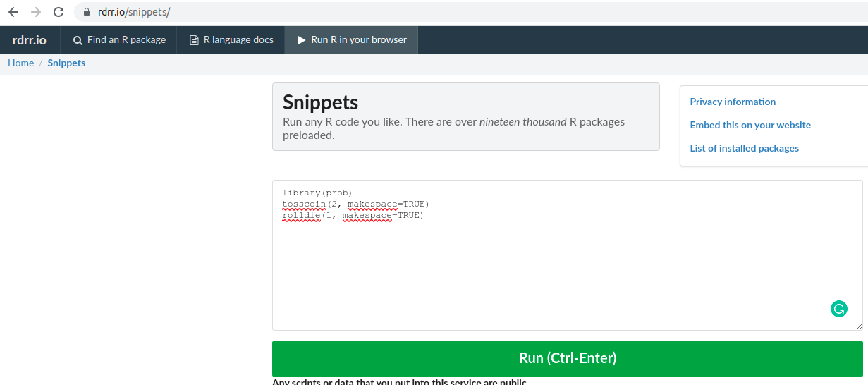Click on the library(prob) code line
Screen dimensions: 868x385
(317, 192)
